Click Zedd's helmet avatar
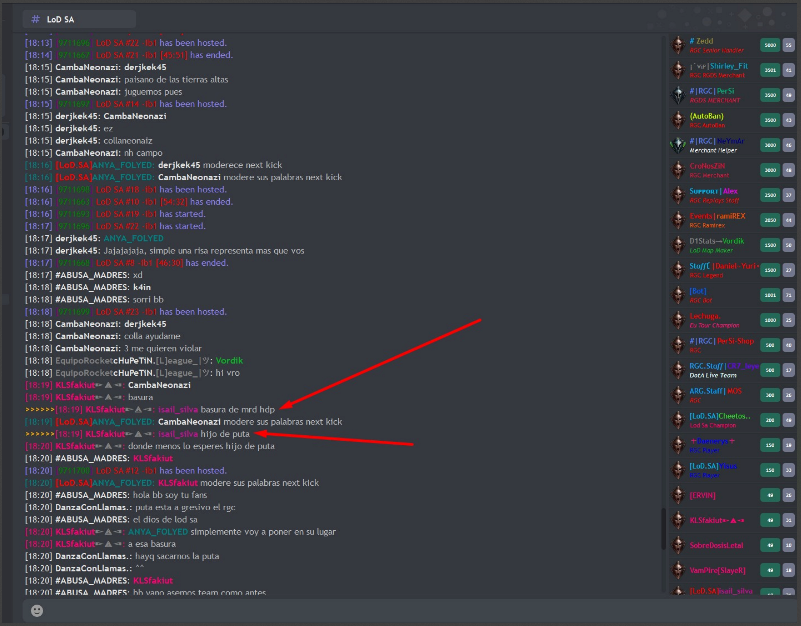The image size is (801, 626). coord(678,45)
